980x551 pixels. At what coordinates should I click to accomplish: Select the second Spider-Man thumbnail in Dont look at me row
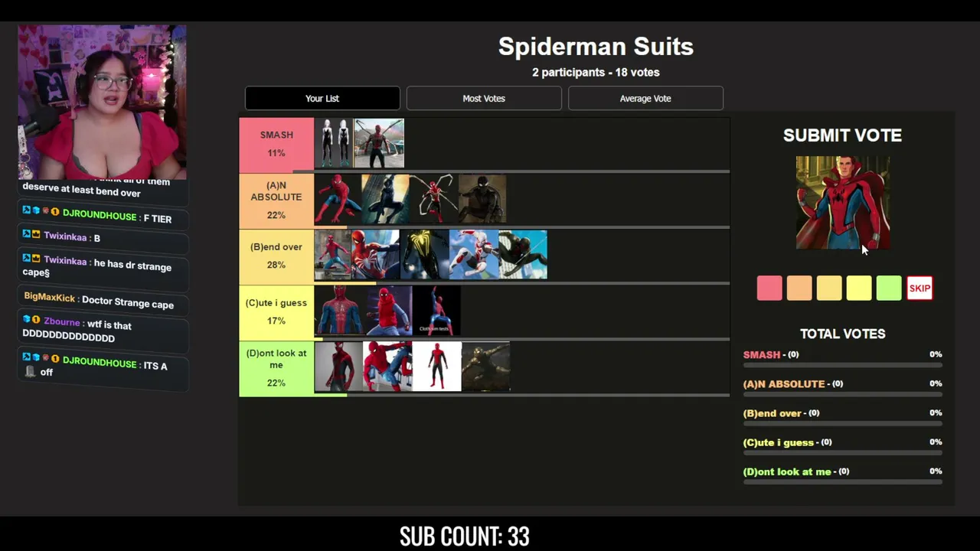(x=387, y=367)
